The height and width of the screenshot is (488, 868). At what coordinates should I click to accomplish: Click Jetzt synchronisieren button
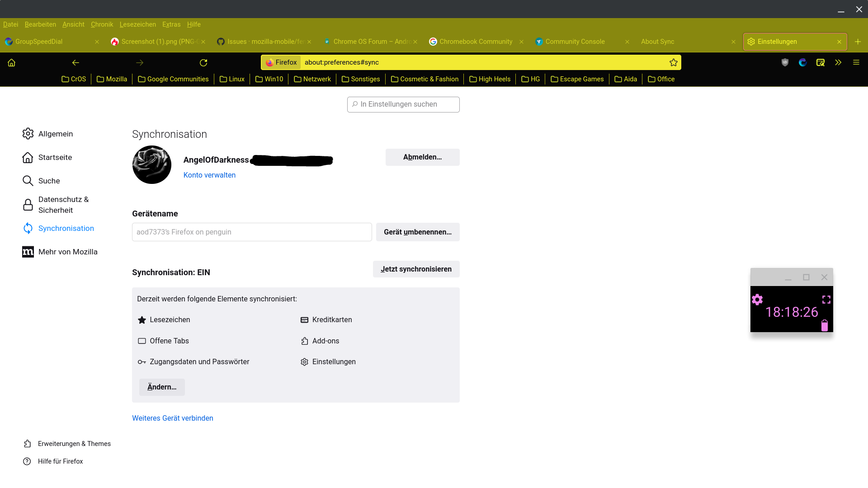[416, 269]
